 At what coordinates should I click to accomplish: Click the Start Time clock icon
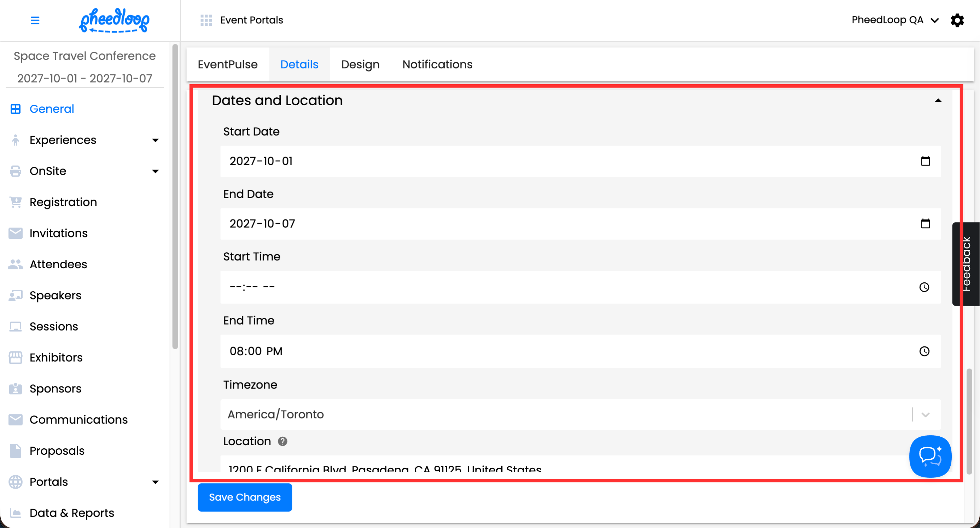pyautogui.click(x=924, y=287)
